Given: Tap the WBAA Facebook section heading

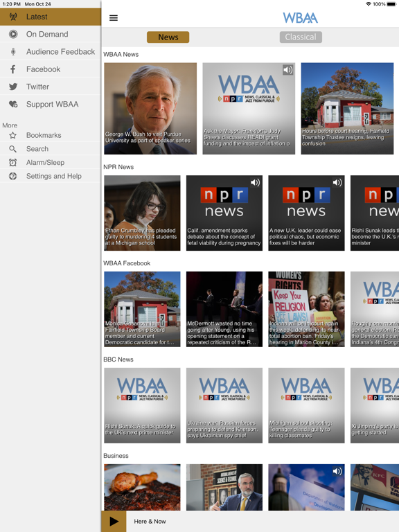Looking at the screenshot, I should pos(127,263).
